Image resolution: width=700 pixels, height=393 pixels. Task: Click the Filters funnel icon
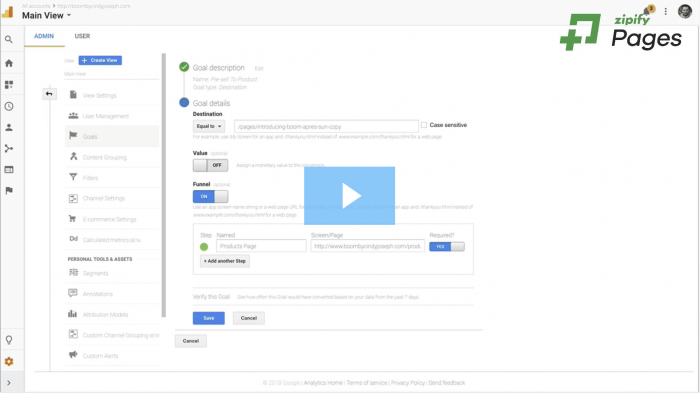(73, 177)
